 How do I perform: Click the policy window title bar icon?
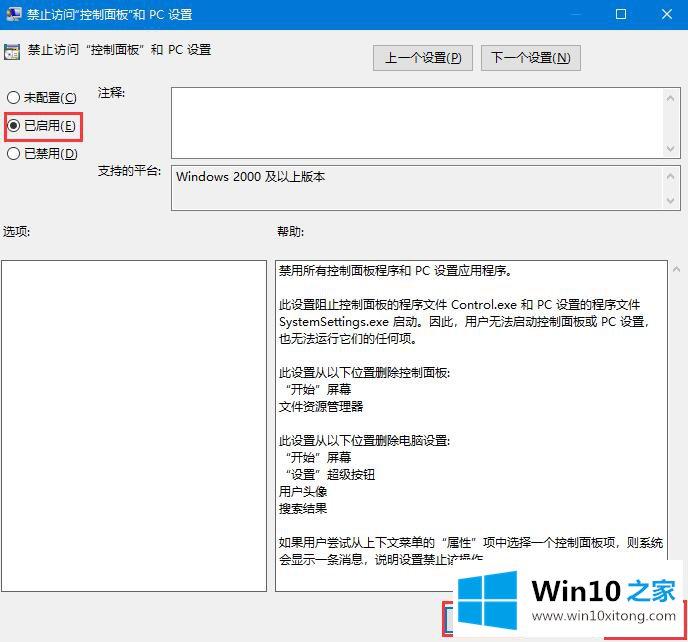coord(13,15)
